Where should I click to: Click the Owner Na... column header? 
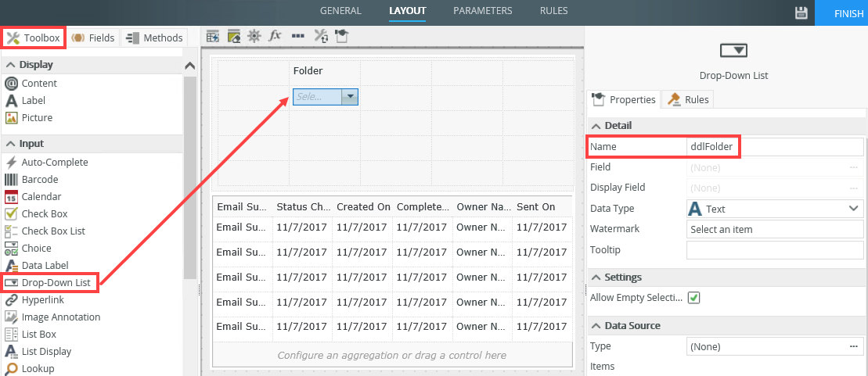click(482, 207)
